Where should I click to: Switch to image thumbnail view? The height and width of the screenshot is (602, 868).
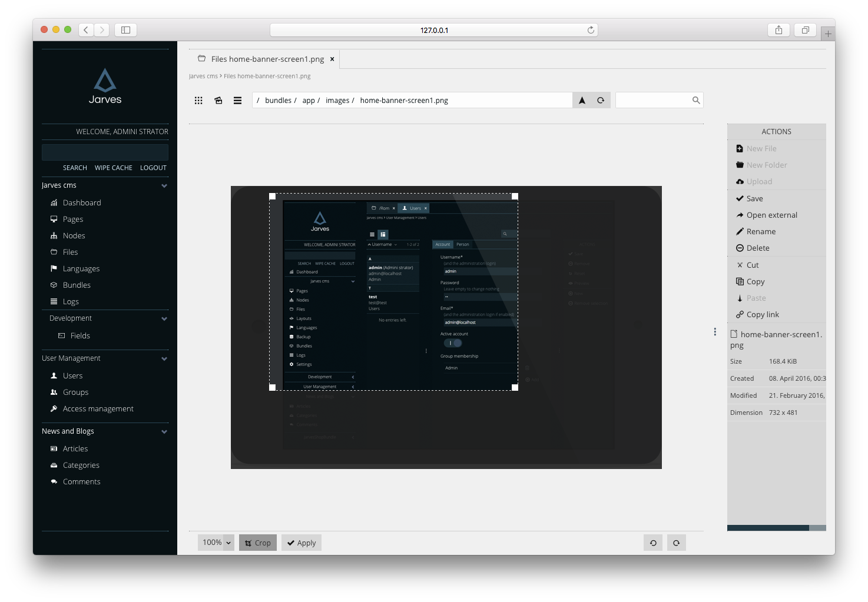point(218,101)
